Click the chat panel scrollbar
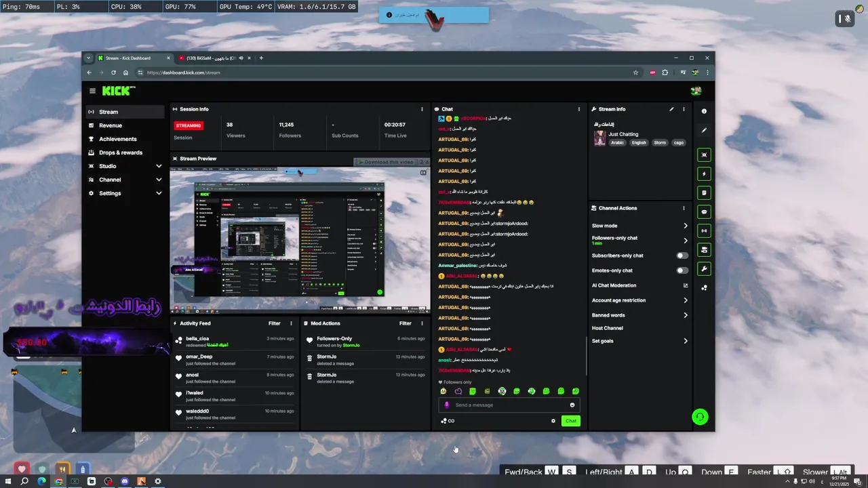 click(x=587, y=355)
